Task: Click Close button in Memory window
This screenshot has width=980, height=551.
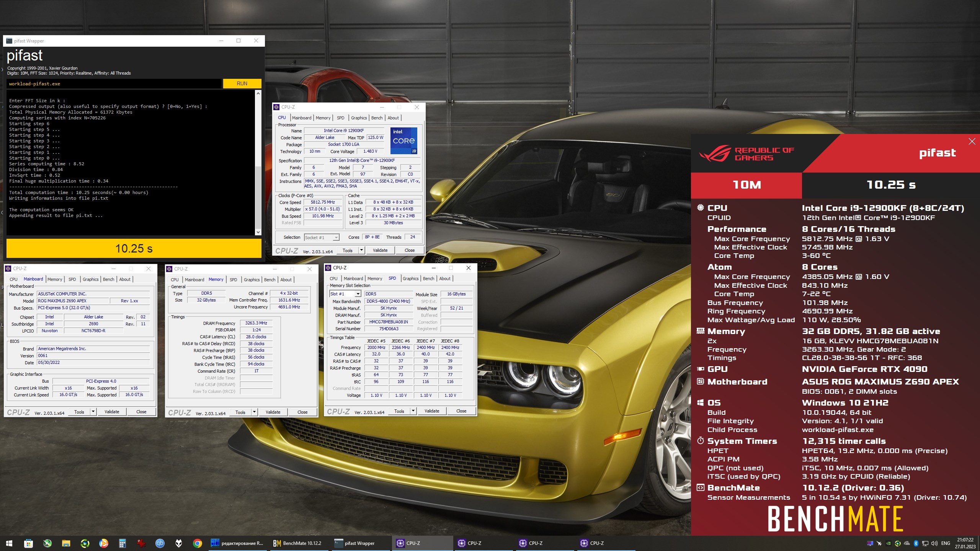Action: (x=302, y=412)
